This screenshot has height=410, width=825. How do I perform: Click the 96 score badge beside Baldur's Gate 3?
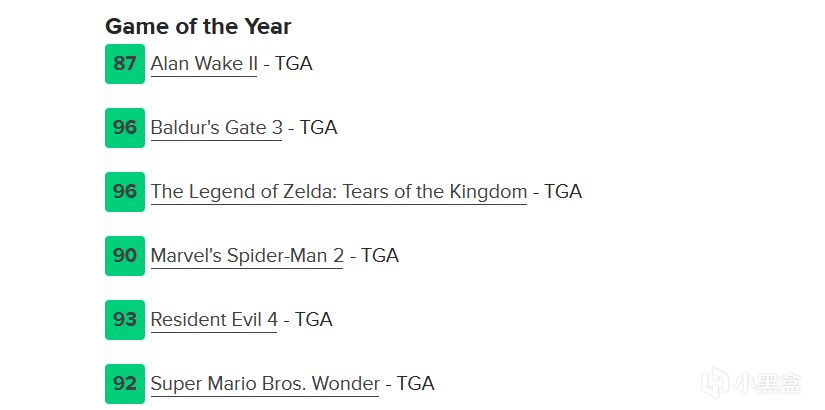tap(125, 128)
